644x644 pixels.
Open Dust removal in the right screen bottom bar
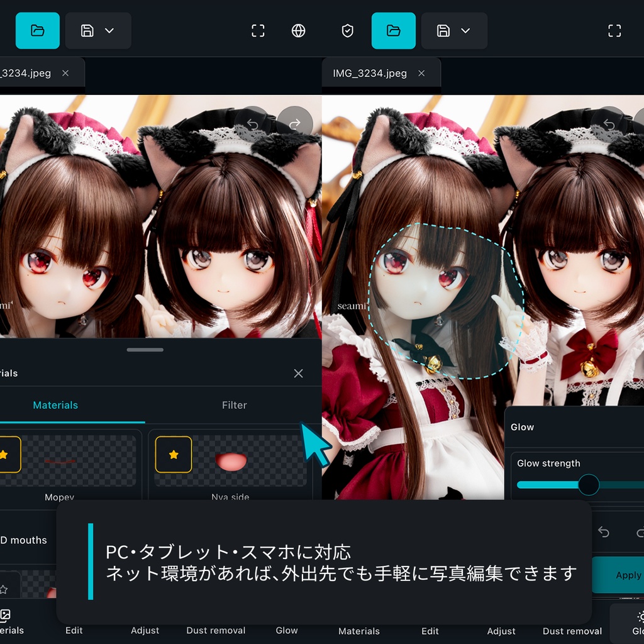coord(572,631)
